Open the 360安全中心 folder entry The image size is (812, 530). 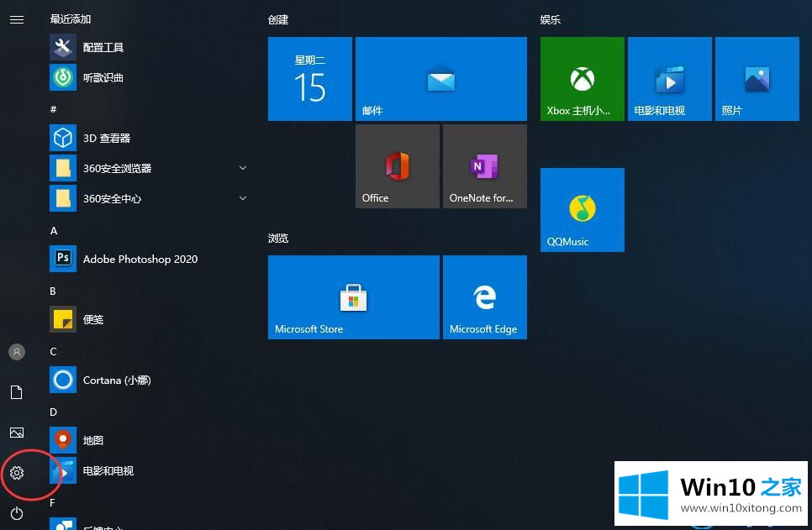click(149, 198)
